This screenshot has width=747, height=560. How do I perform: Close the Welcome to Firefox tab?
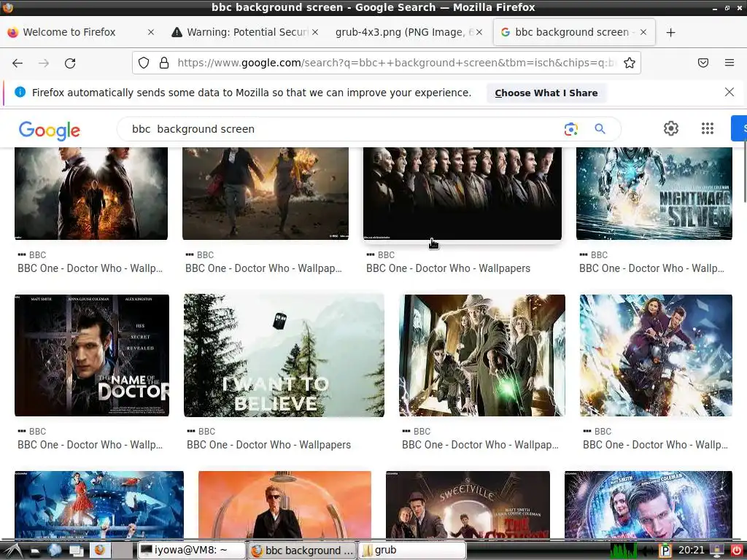click(x=150, y=32)
